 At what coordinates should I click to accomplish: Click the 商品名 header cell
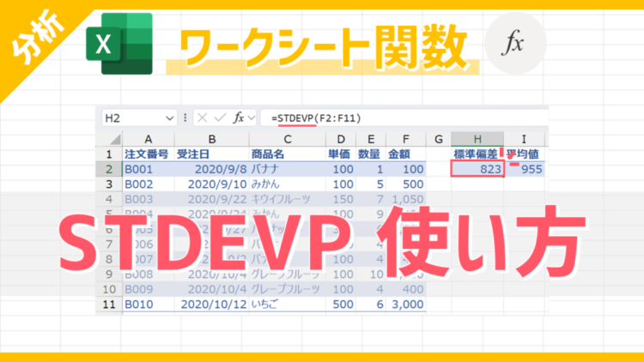(288, 154)
